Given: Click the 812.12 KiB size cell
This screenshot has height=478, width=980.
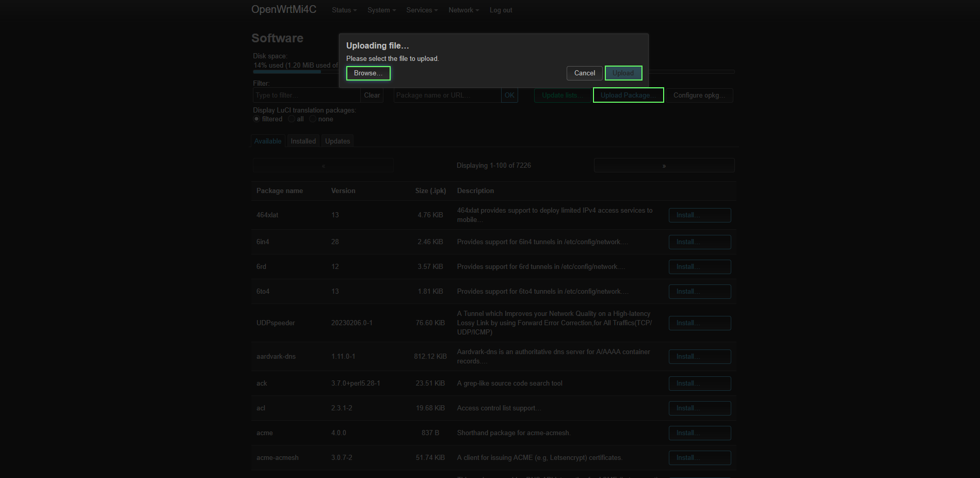Looking at the screenshot, I should (430, 357).
